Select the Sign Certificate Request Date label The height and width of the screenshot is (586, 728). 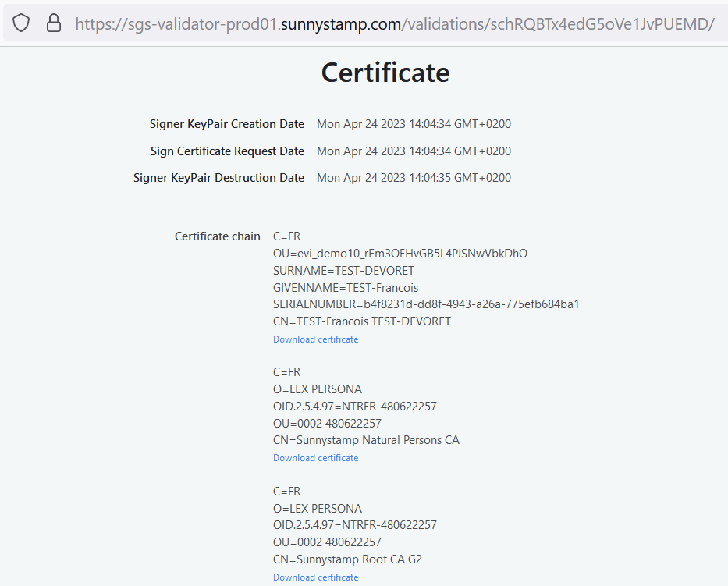(227, 151)
